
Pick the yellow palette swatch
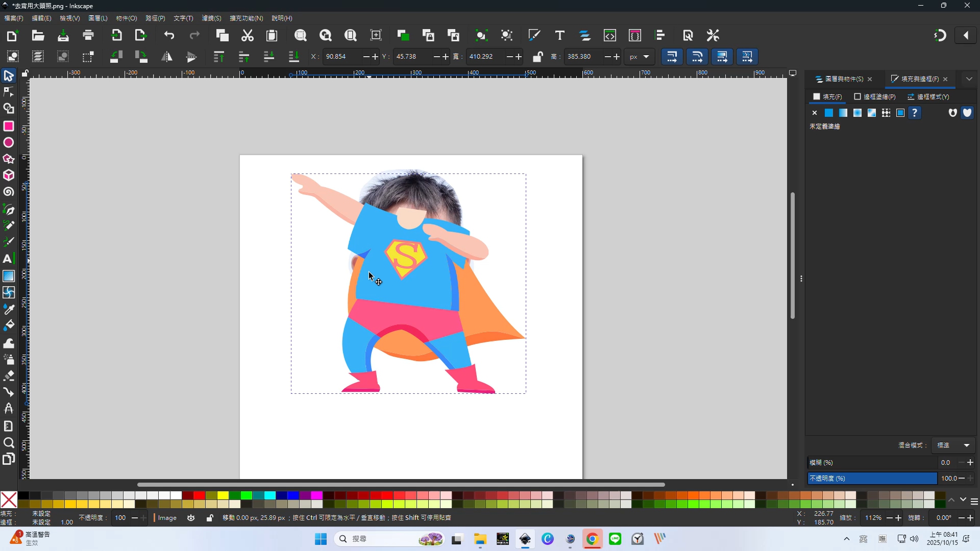tap(223, 495)
